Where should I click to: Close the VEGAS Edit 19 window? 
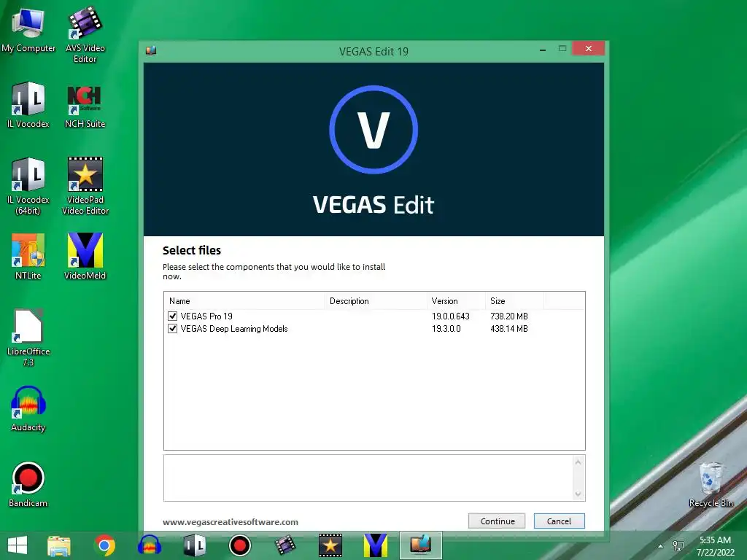pos(589,49)
